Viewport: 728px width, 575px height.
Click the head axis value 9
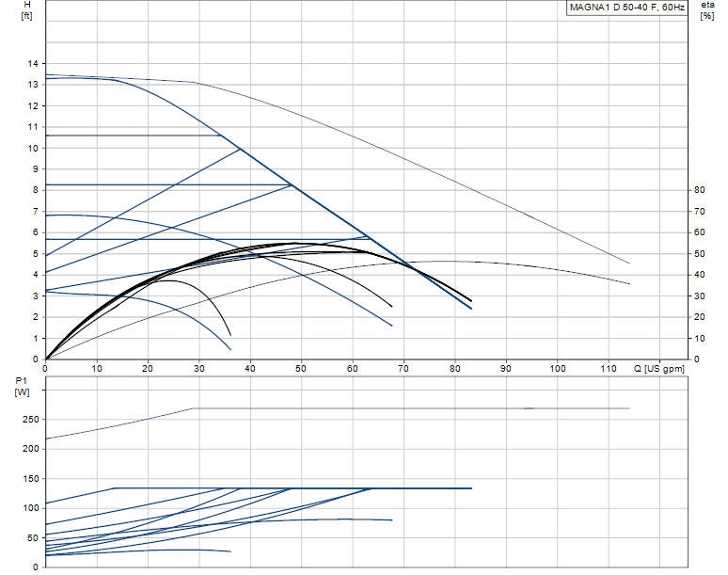pyautogui.click(x=36, y=169)
